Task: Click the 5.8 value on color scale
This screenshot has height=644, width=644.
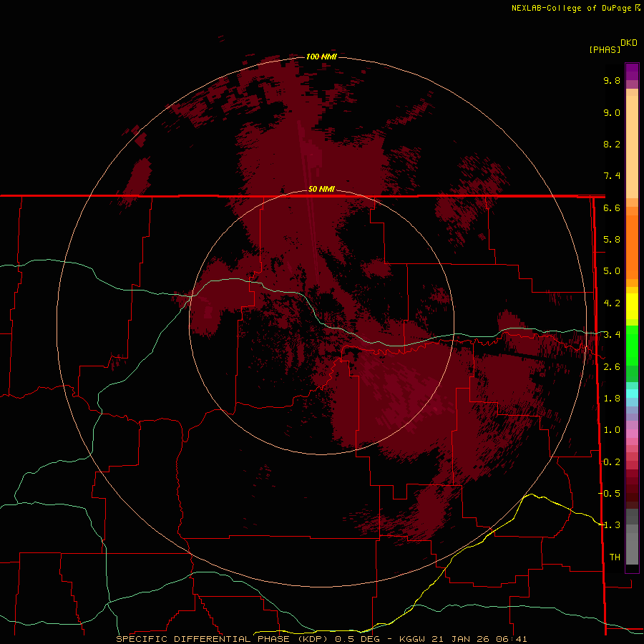Action: click(612, 240)
